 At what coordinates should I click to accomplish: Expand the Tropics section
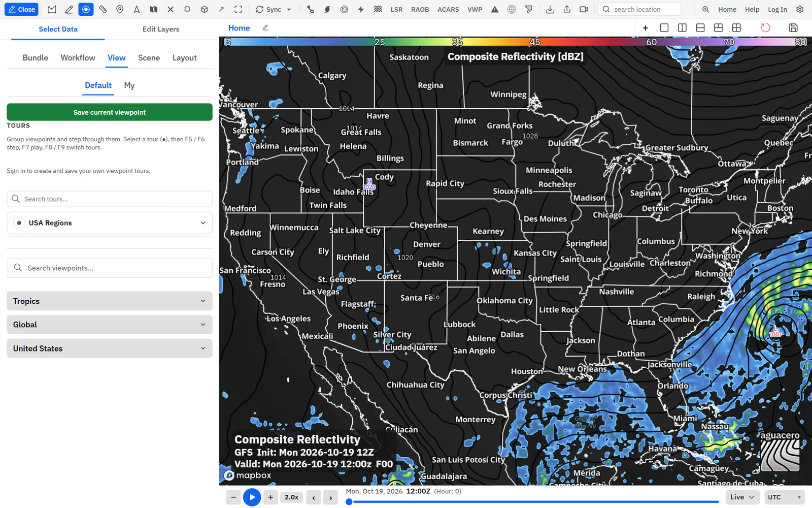[x=110, y=301]
